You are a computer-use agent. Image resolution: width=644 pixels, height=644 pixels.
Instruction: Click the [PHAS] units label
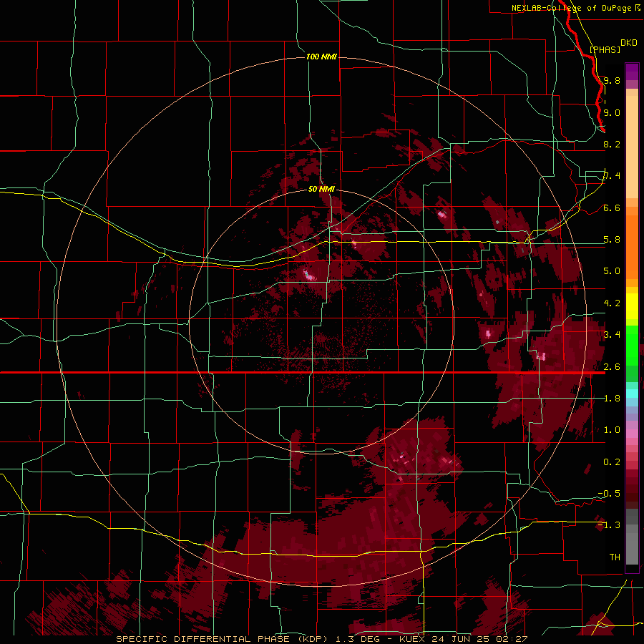tap(605, 49)
